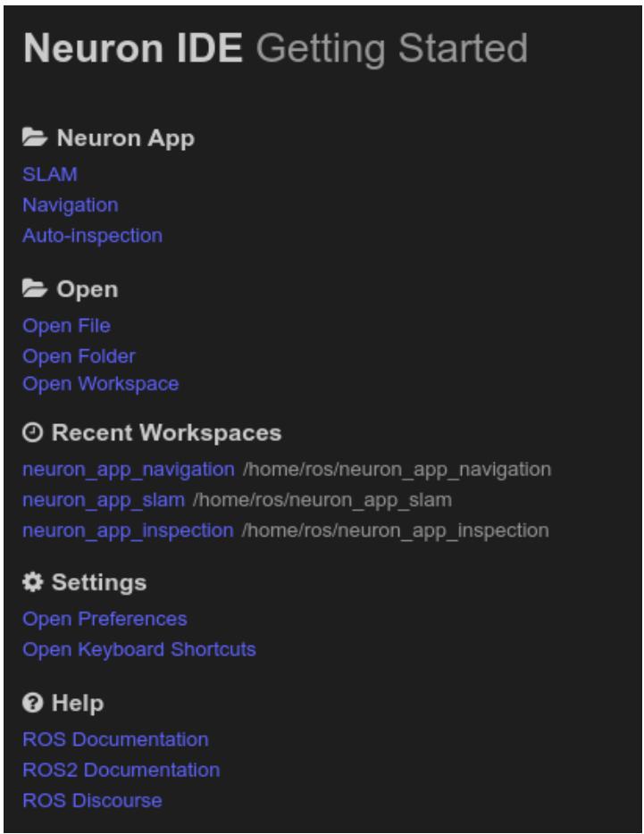Open recent workspace neuron_app_slam
644x834 pixels.
[104, 501]
